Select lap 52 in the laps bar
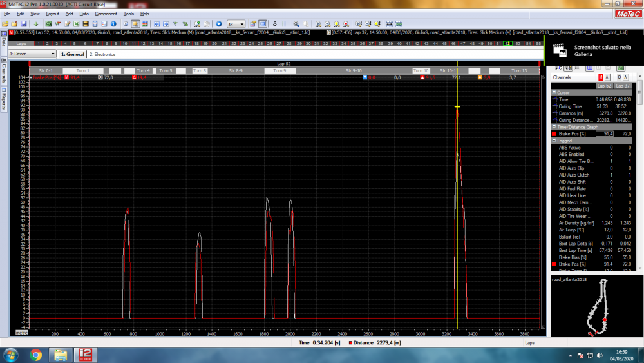Screen dimensions: 644x363 [x=507, y=43]
